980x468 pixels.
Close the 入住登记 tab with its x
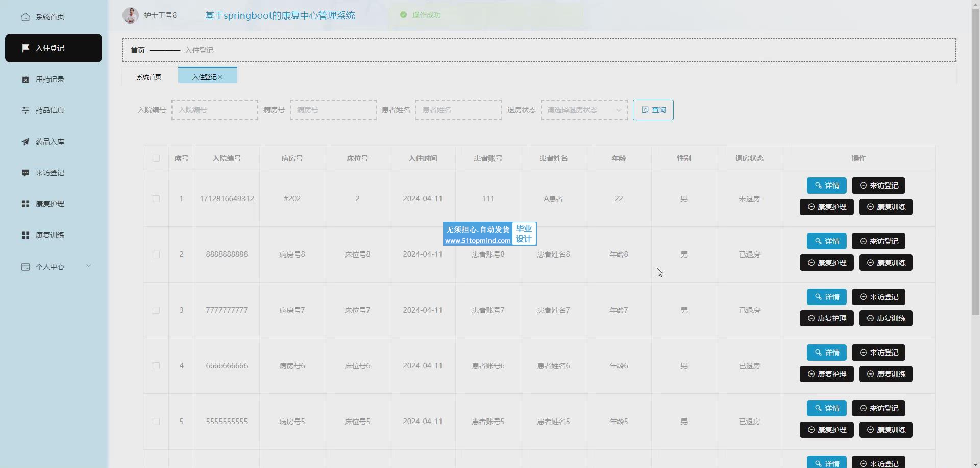click(220, 77)
